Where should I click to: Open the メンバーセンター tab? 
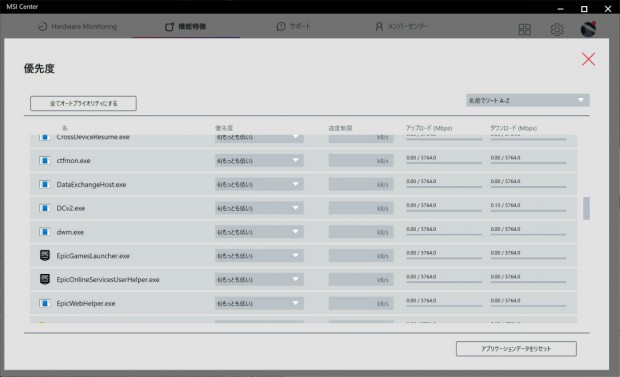pyautogui.click(x=401, y=27)
